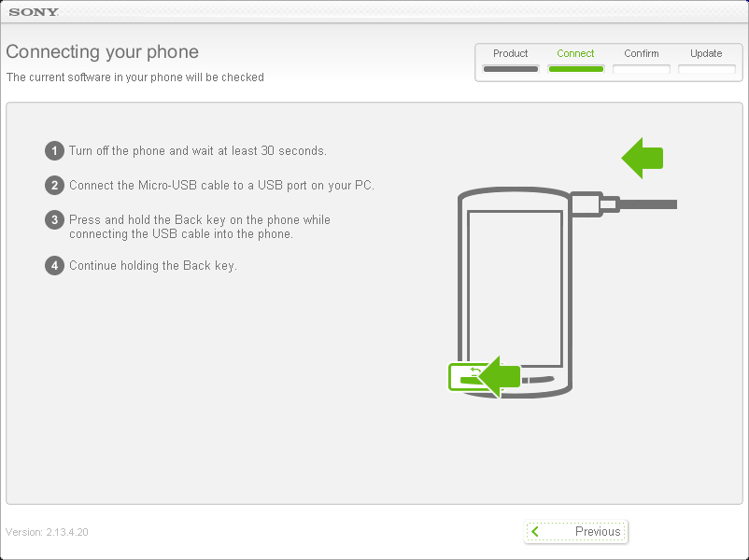
Task: Click the Previous button
Action: [x=575, y=531]
